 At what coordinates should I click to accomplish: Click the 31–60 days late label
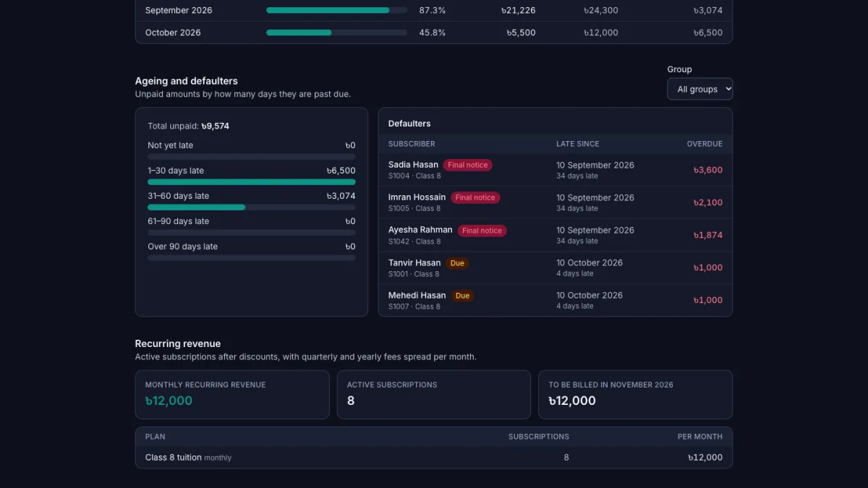coord(179,196)
